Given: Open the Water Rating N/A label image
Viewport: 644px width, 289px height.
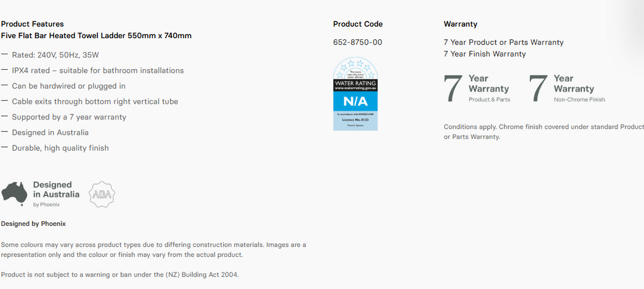Looking at the screenshot, I should click(355, 94).
